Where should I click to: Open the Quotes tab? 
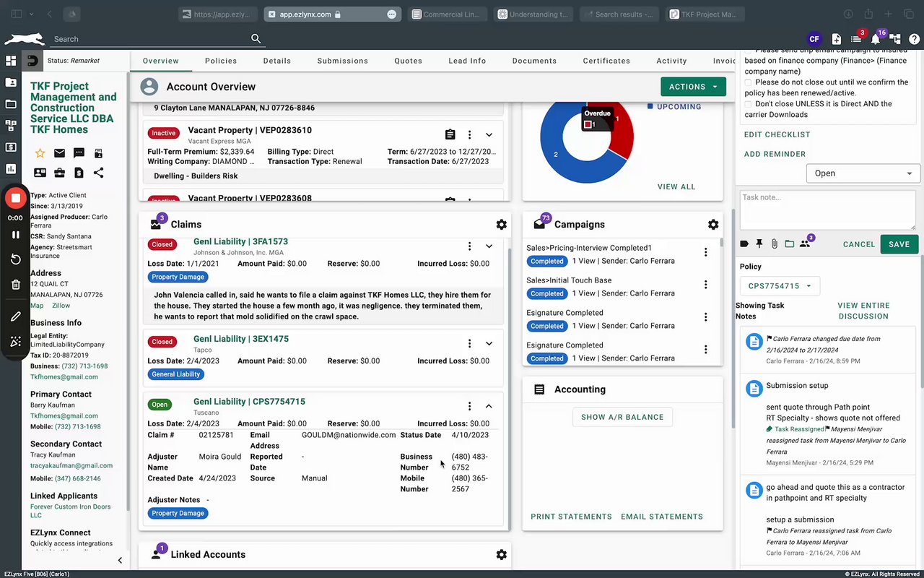(x=409, y=61)
